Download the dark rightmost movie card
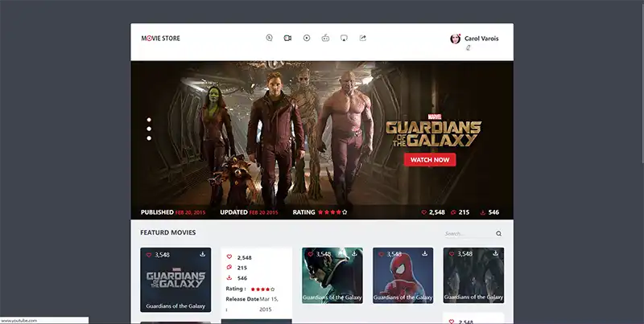This screenshot has height=324, width=644. coord(496,254)
